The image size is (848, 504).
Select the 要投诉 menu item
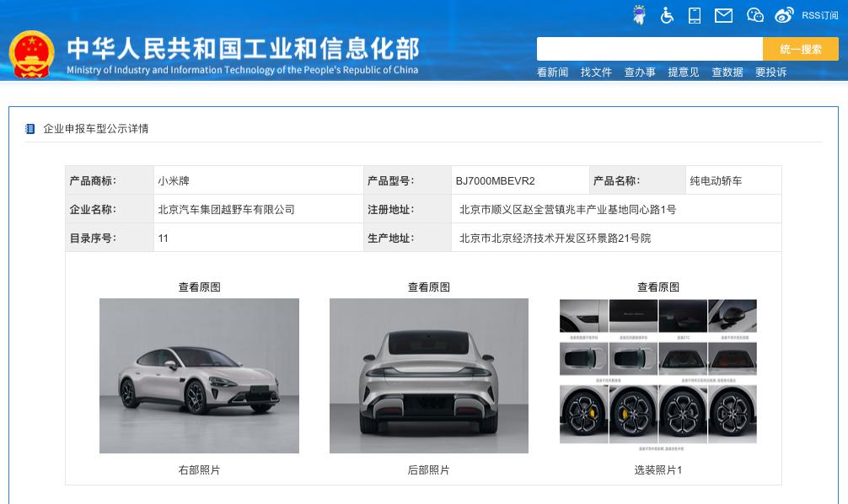pos(770,72)
